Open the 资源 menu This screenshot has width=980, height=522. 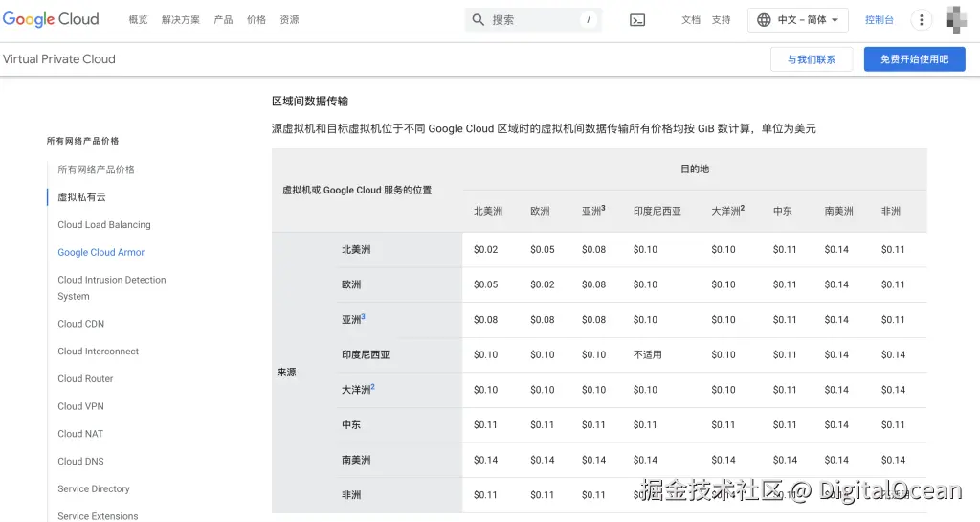(289, 20)
